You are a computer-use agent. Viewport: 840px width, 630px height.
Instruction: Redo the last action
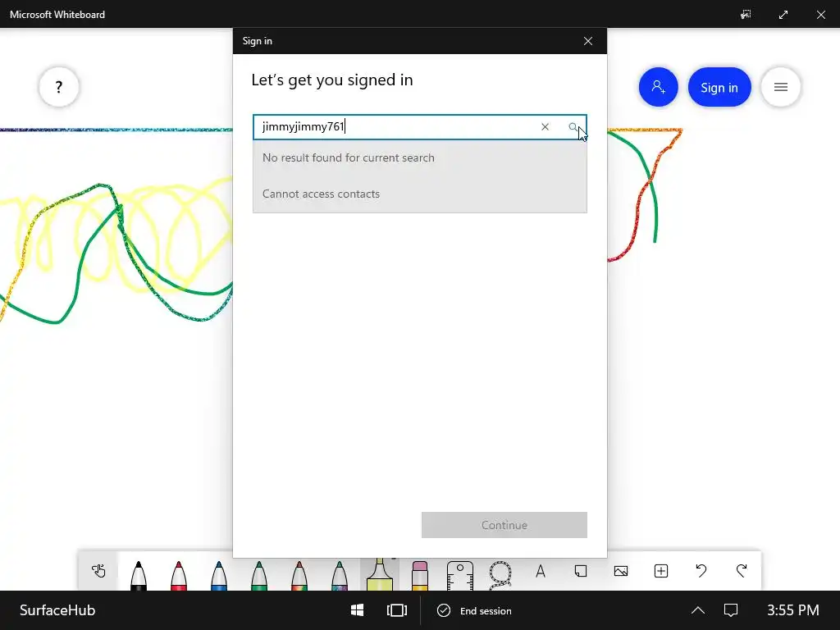(742, 571)
